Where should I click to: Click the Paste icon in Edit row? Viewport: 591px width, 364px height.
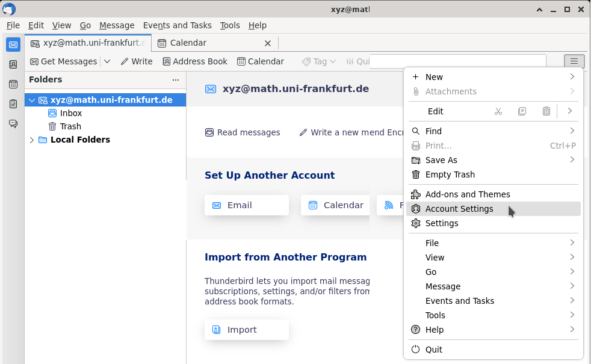546,111
